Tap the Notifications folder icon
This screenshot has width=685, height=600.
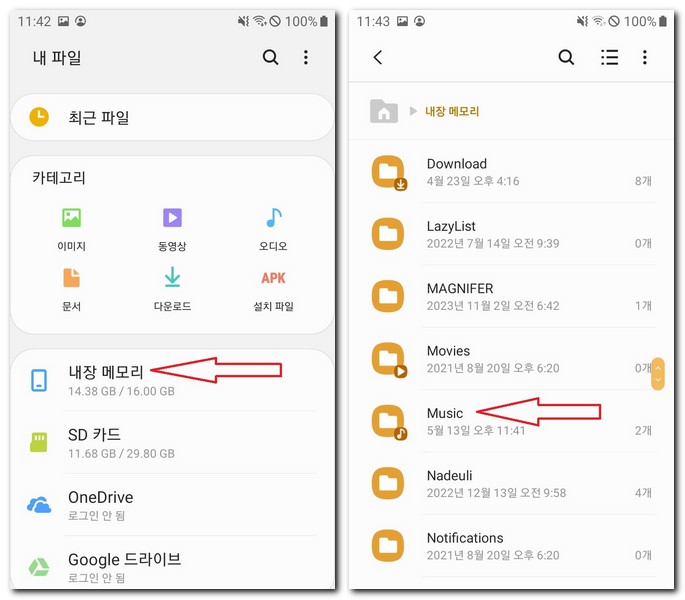(387, 545)
